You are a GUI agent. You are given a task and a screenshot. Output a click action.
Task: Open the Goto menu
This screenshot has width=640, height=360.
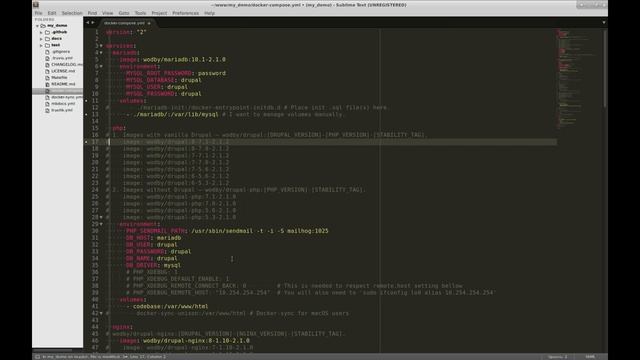click(124, 13)
